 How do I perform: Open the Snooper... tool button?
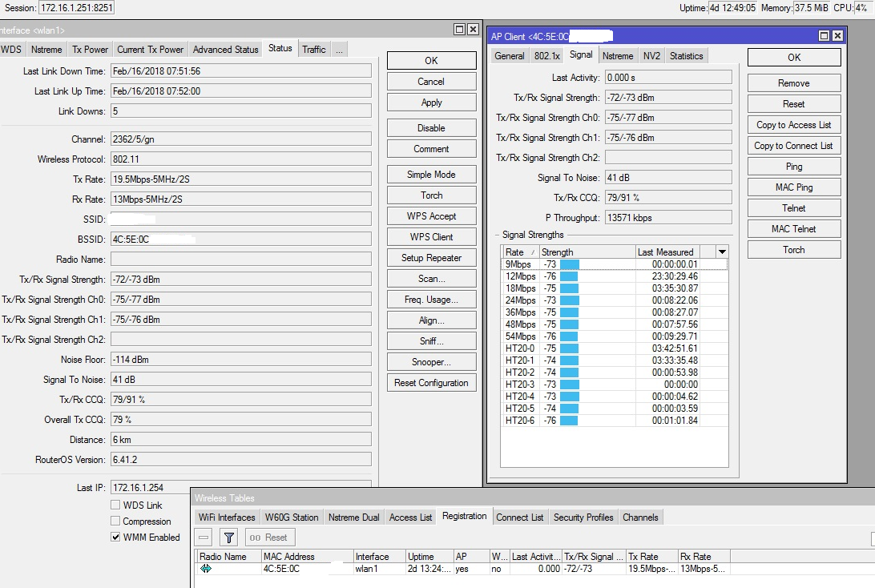pos(431,362)
